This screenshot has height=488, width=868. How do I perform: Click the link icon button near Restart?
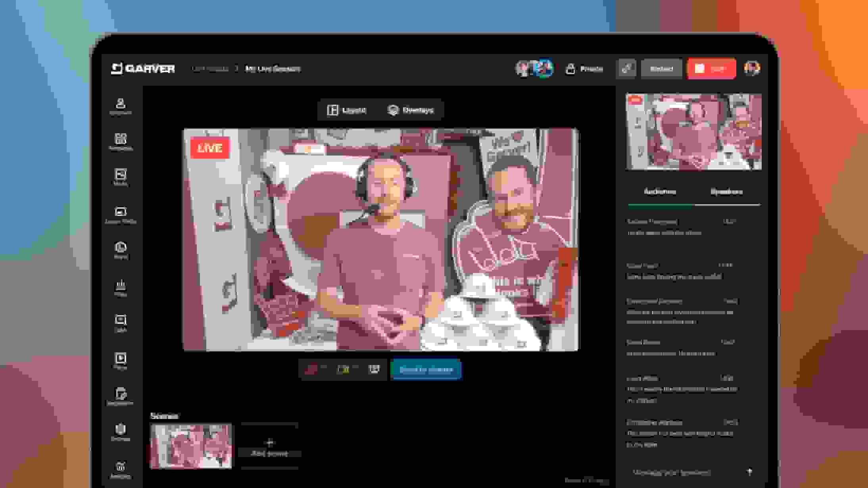[x=626, y=69]
